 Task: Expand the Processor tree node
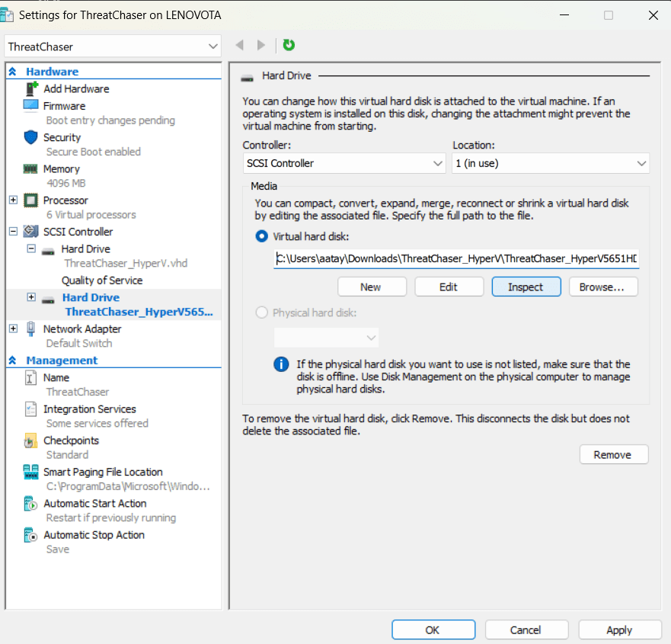click(x=13, y=200)
